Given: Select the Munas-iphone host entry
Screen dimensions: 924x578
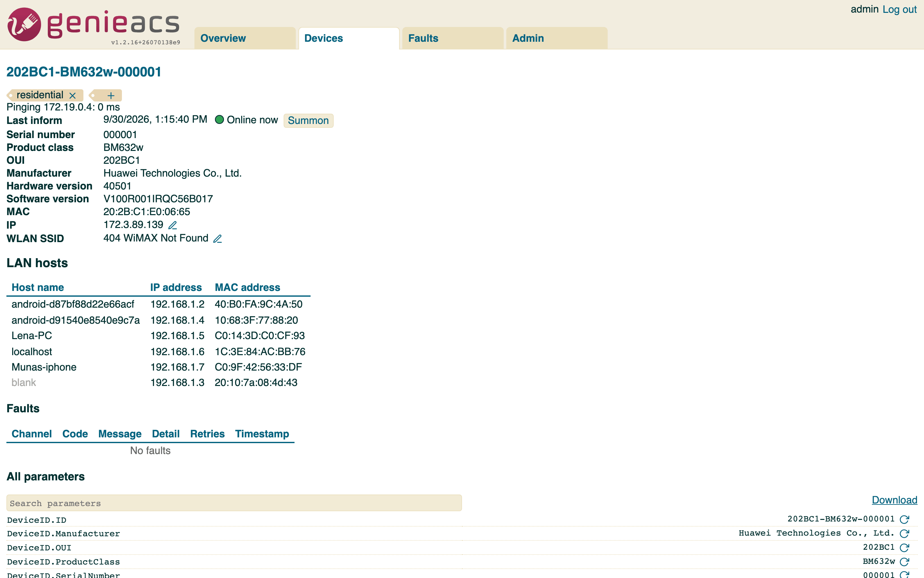Looking at the screenshot, I should click(x=44, y=367).
